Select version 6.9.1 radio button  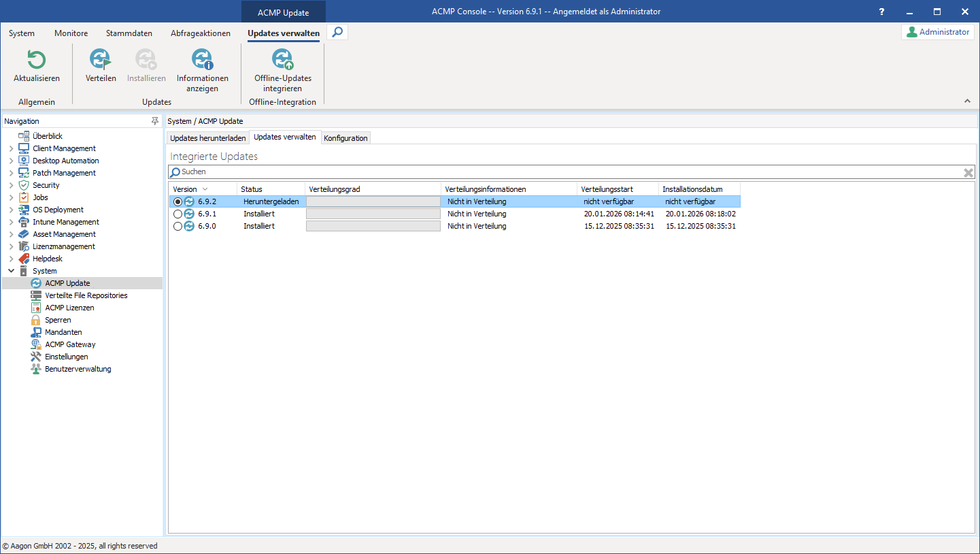click(x=178, y=213)
